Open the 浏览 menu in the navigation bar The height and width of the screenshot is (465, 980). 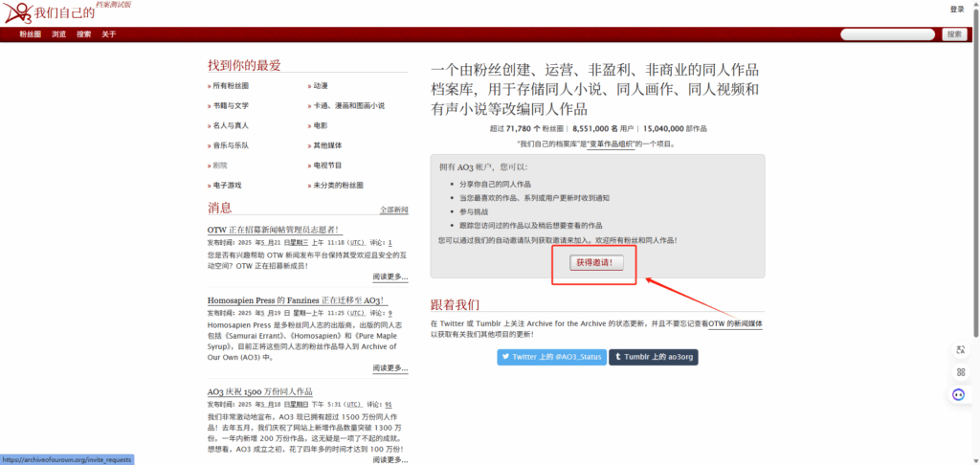tap(58, 34)
